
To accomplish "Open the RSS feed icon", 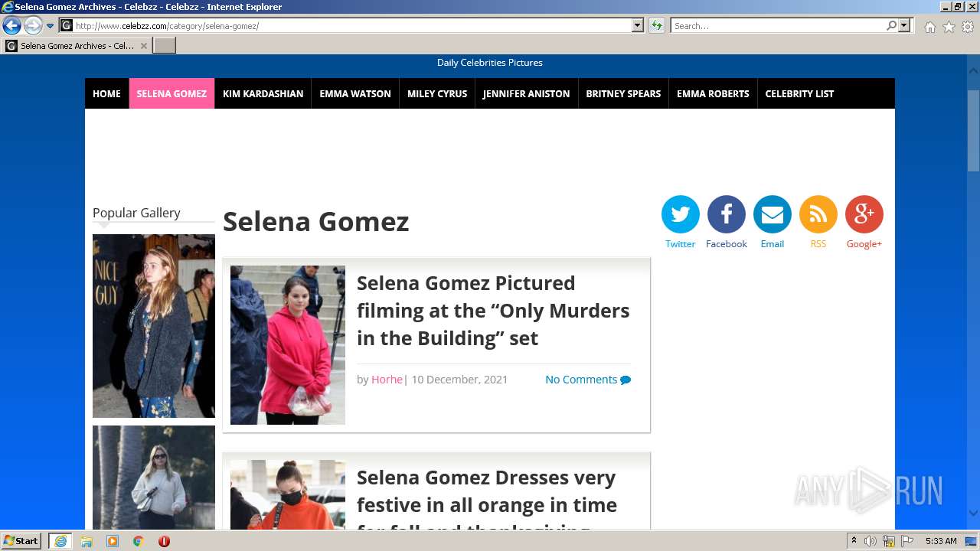I will [x=818, y=214].
